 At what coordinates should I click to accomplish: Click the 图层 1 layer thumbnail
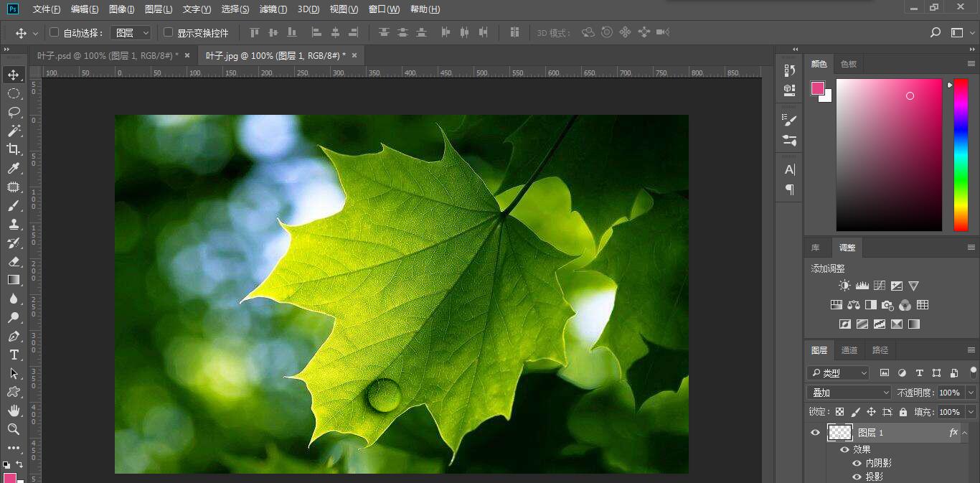pos(840,433)
